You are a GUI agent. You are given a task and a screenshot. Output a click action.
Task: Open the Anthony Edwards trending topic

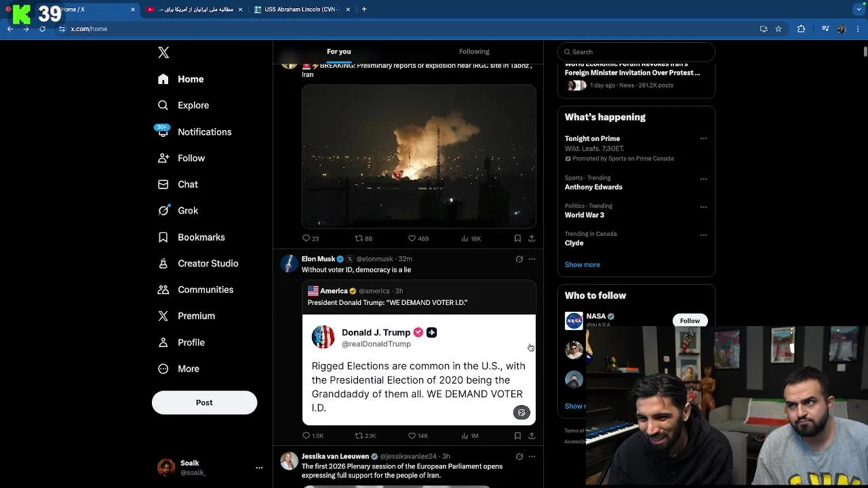[593, 187]
